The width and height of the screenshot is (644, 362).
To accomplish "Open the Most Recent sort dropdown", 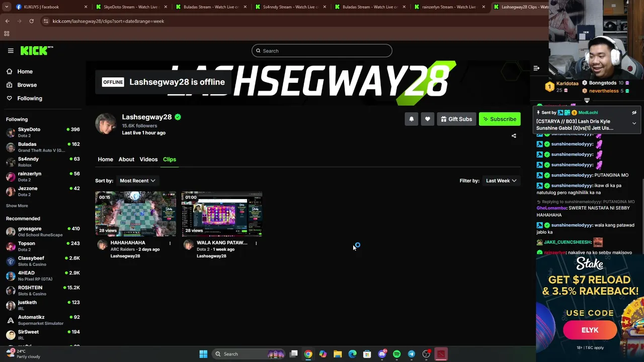I will (x=137, y=180).
